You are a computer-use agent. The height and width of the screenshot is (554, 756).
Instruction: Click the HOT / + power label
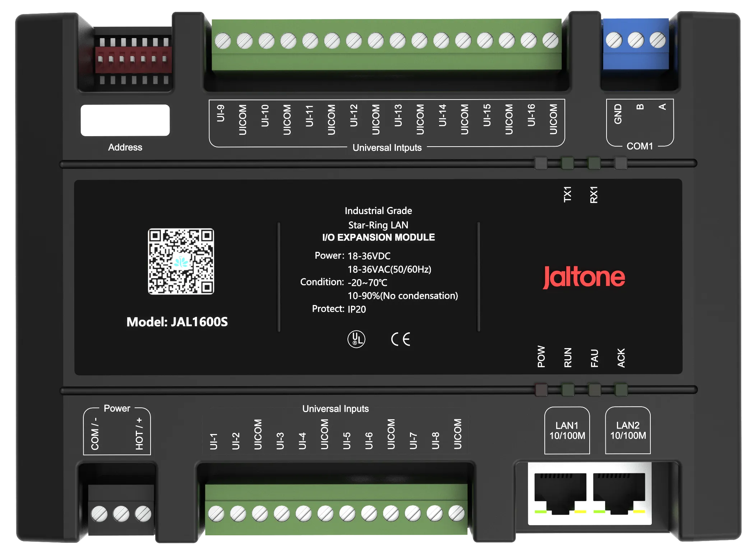[139, 434]
